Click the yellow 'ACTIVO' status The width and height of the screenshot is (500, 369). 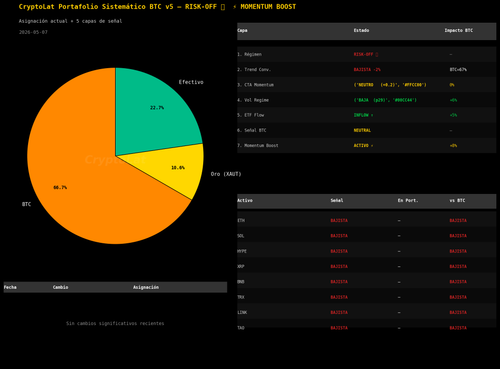pos(363,146)
